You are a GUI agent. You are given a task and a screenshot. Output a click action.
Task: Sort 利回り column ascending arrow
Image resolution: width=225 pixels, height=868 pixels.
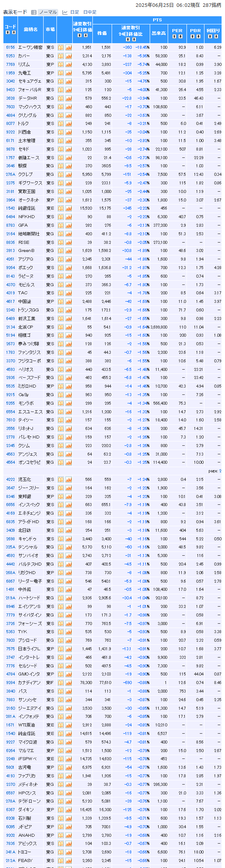tap(210, 36)
